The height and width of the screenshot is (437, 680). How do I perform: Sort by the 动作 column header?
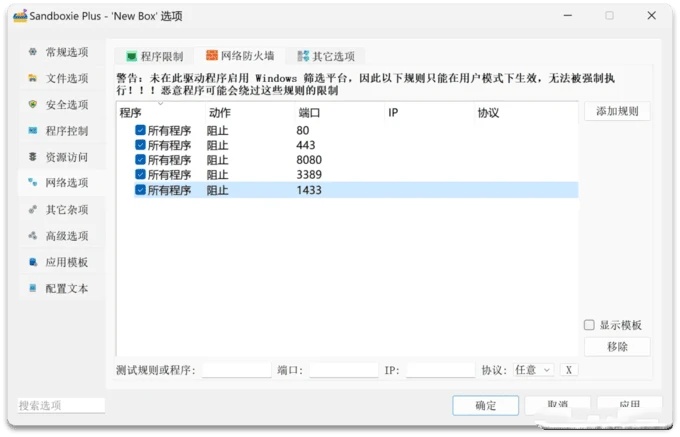click(250, 113)
